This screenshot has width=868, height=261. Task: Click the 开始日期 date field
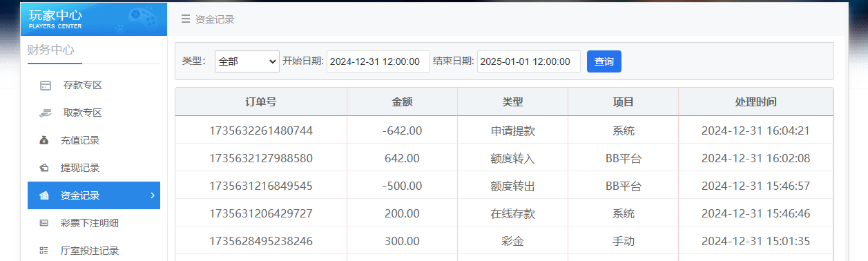point(378,61)
